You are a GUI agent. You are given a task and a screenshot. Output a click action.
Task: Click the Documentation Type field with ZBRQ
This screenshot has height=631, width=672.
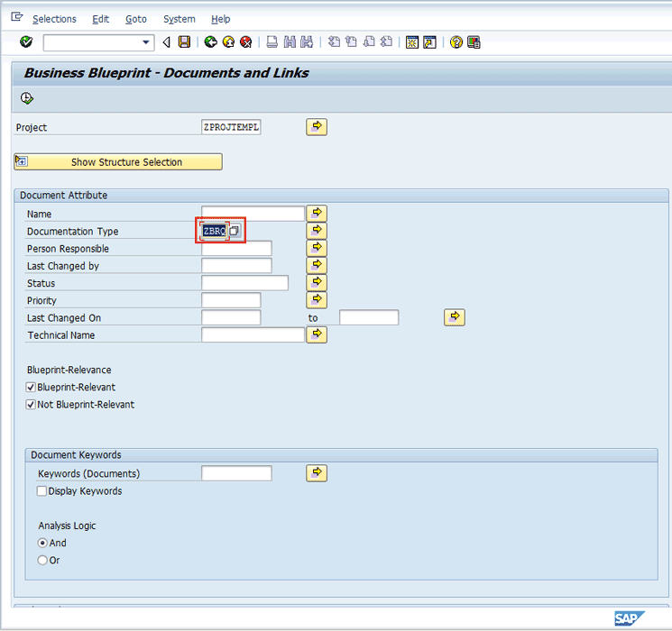(215, 231)
